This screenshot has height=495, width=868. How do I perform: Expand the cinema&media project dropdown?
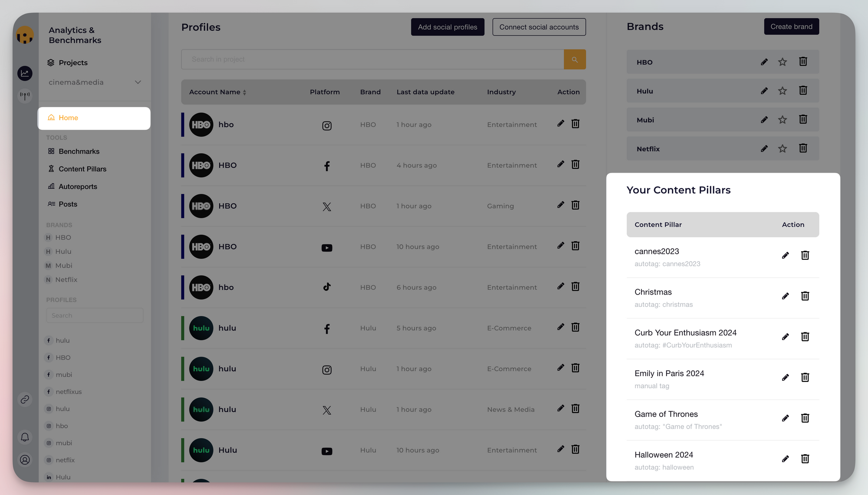point(95,82)
